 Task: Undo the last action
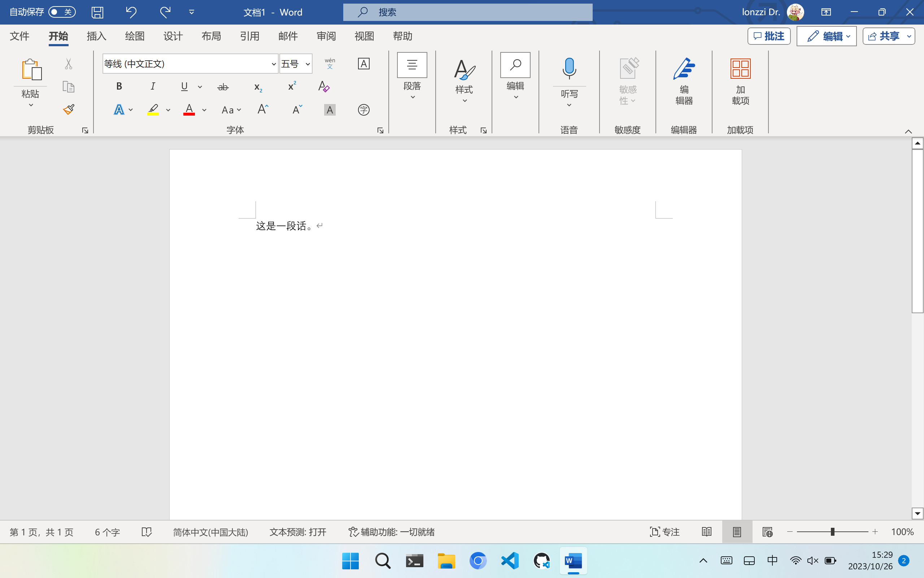click(x=131, y=12)
